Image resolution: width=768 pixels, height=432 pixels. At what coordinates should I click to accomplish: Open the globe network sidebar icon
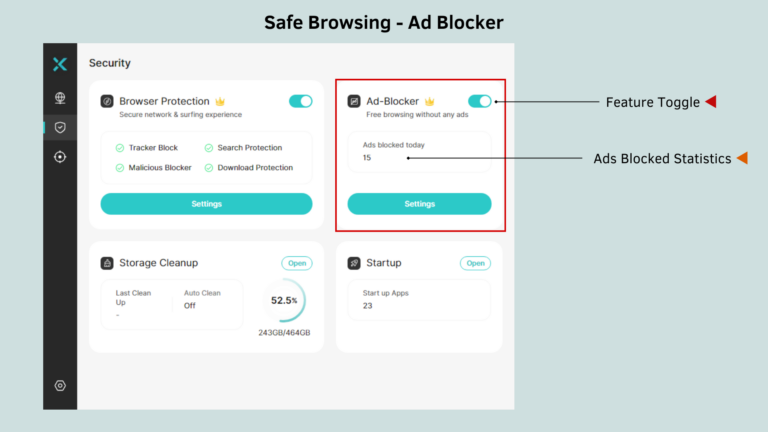[x=60, y=98]
